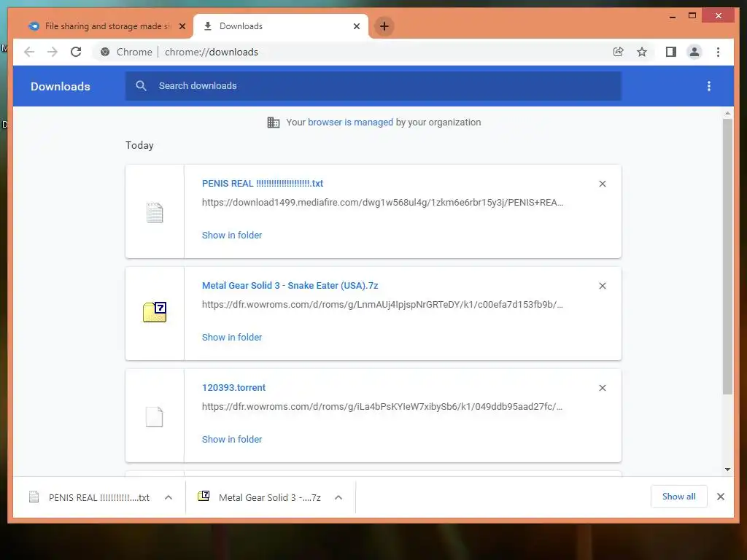Screen dimensions: 747x560
Task: Open Metal Gear Solid 3 Snake Eater 7z link
Action: point(290,286)
